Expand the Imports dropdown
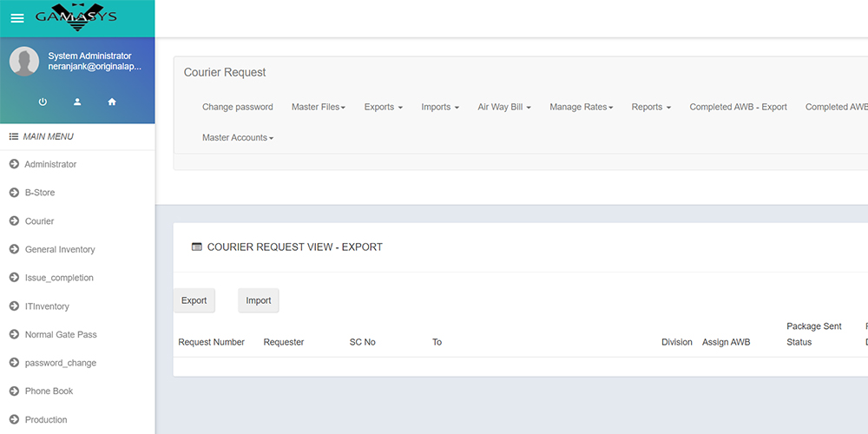This screenshot has width=868, height=434. [x=440, y=108]
